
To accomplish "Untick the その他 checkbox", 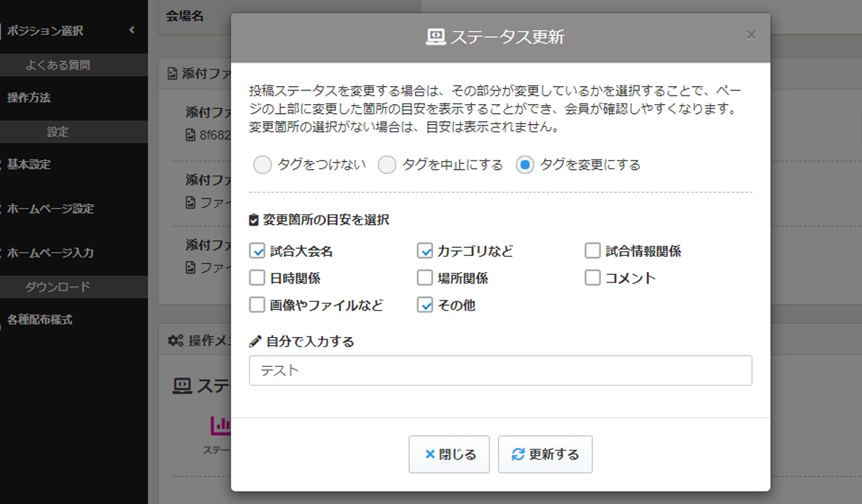I will (x=425, y=305).
